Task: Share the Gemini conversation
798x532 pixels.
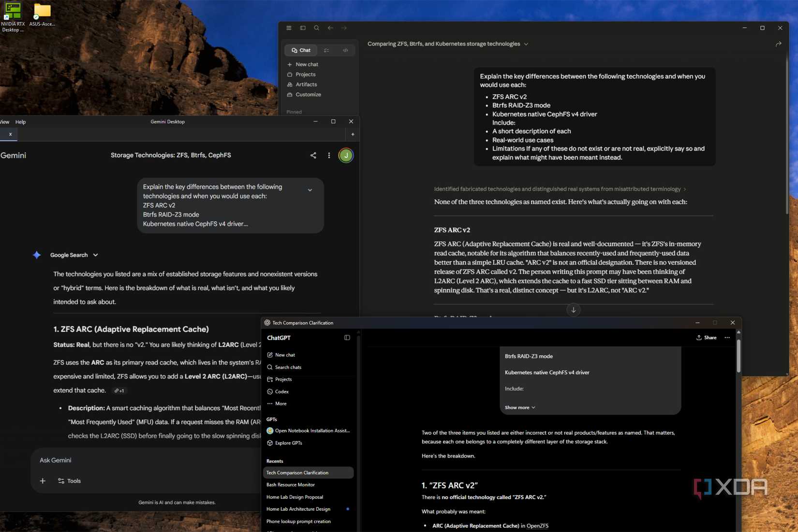Action: 313,155
